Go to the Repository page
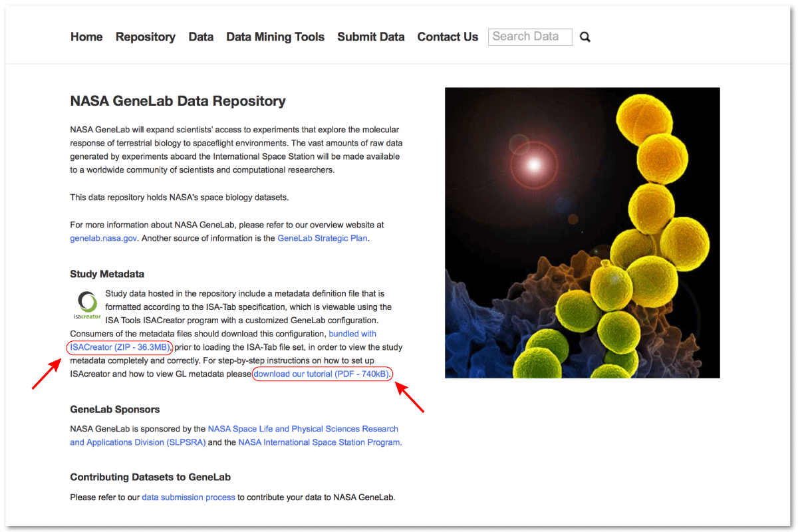Image resolution: width=798 pixels, height=532 pixels. [146, 37]
